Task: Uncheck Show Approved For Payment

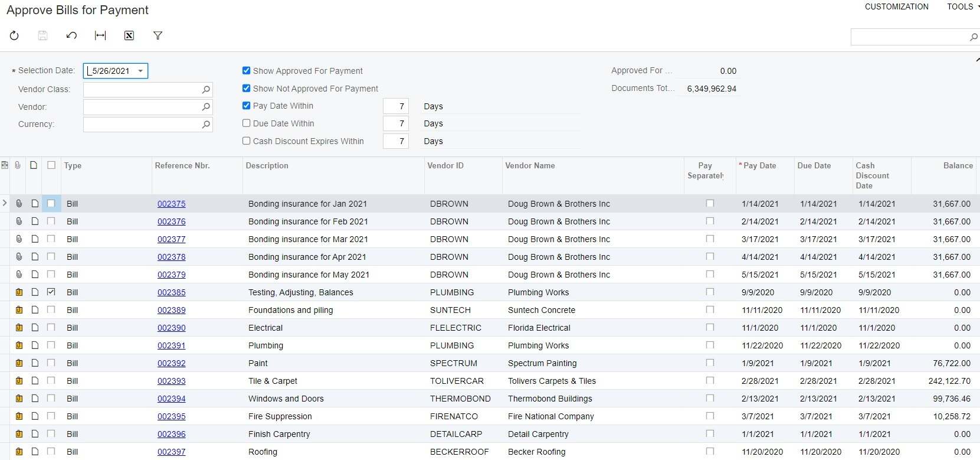Action: coord(247,71)
